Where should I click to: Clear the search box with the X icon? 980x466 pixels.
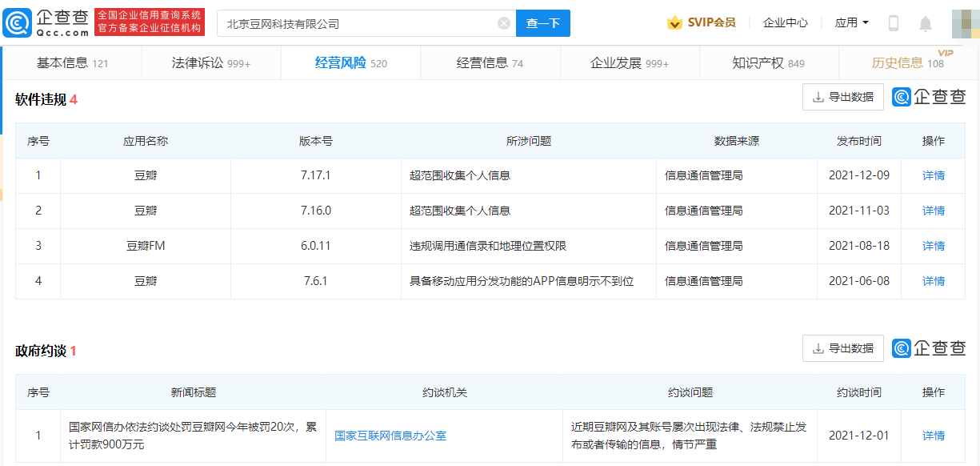[x=503, y=23]
